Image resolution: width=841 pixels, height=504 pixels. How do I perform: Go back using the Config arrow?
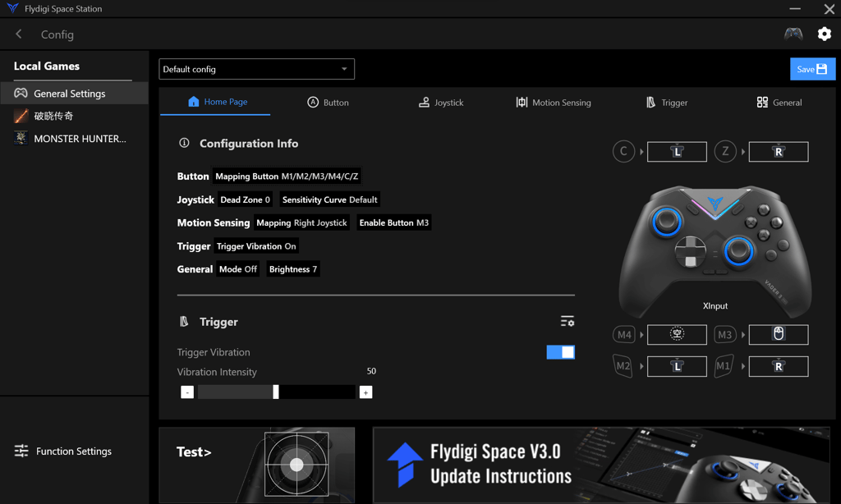click(x=19, y=34)
